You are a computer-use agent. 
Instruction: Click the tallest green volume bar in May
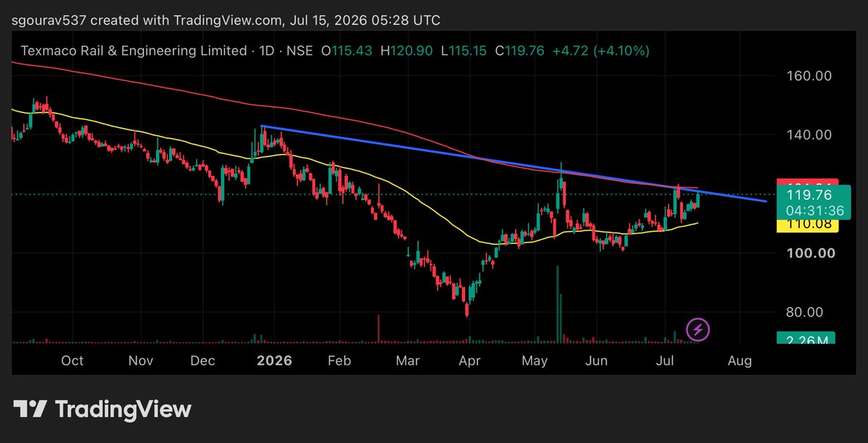coord(558,303)
